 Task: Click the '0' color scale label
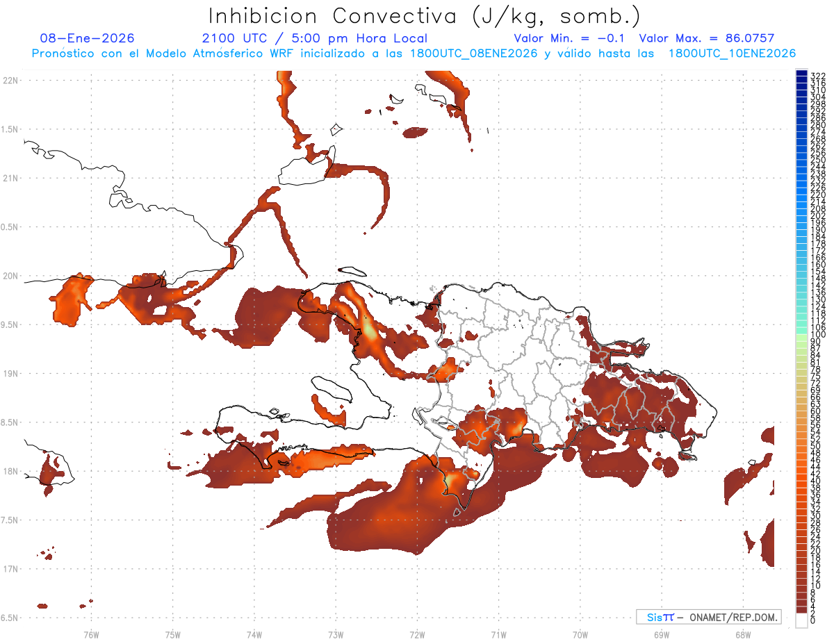tap(813, 620)
